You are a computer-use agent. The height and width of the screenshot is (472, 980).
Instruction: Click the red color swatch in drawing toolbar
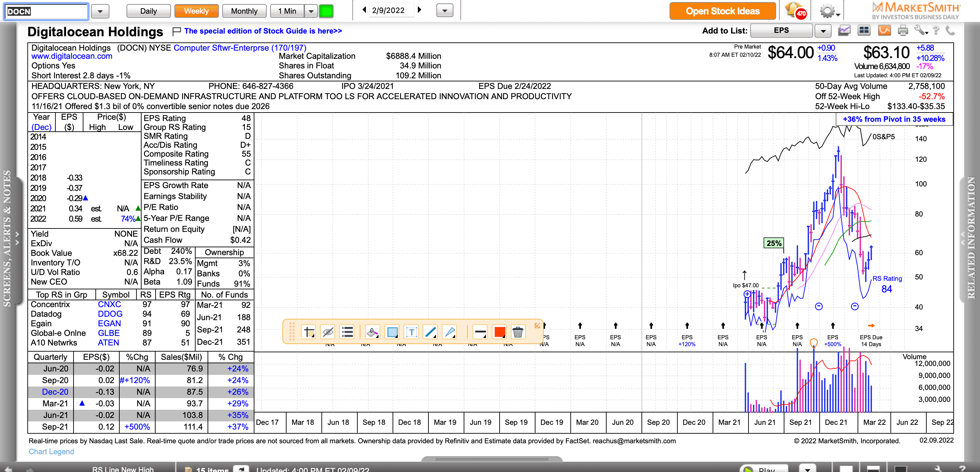tap(499, 332)
